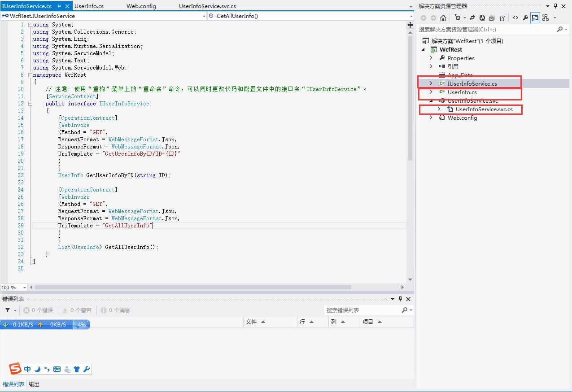Click the View Code angle brackets icon
Viewport: 572px width, 392px height.
[515, 18]
